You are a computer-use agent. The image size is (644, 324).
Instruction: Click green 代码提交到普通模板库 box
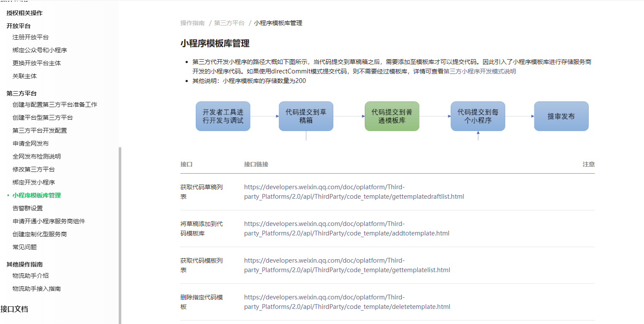(392, 116)
